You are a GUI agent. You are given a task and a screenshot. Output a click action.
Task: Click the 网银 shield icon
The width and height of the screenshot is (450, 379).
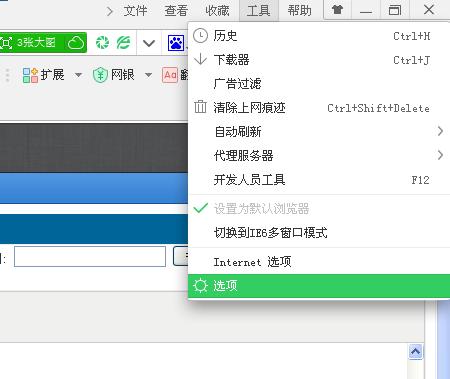coord(100,75)
